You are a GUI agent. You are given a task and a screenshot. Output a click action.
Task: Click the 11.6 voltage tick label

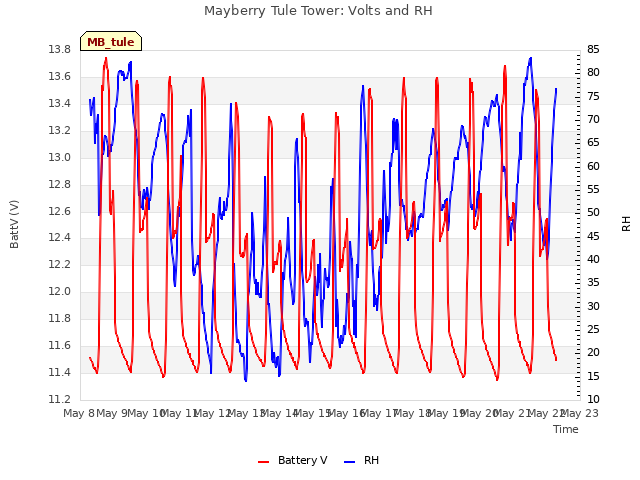pyautogui.click(x=60, y=345)
